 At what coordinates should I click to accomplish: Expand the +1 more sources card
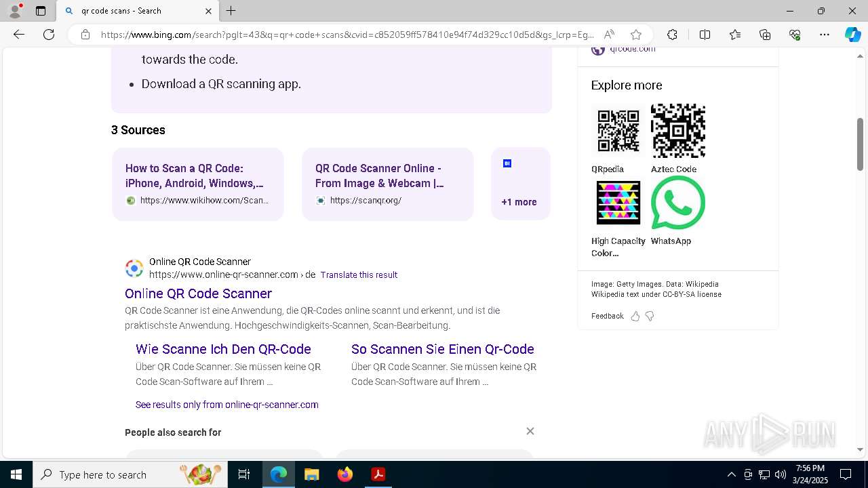(x=521, y=184)
